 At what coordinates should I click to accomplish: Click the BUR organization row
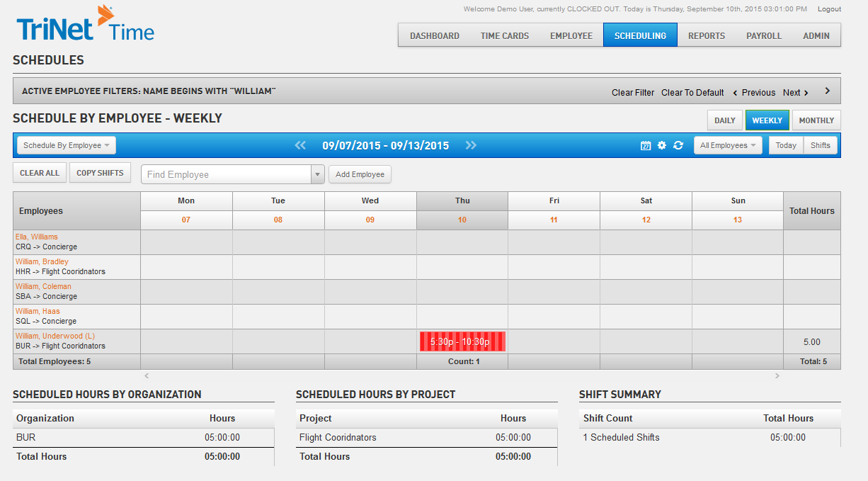[144, 438]
